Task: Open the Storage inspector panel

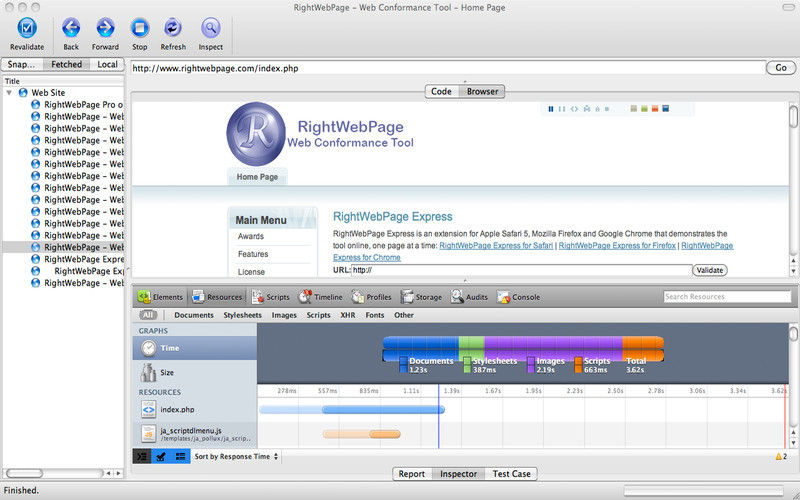Action: click(421, 297)
